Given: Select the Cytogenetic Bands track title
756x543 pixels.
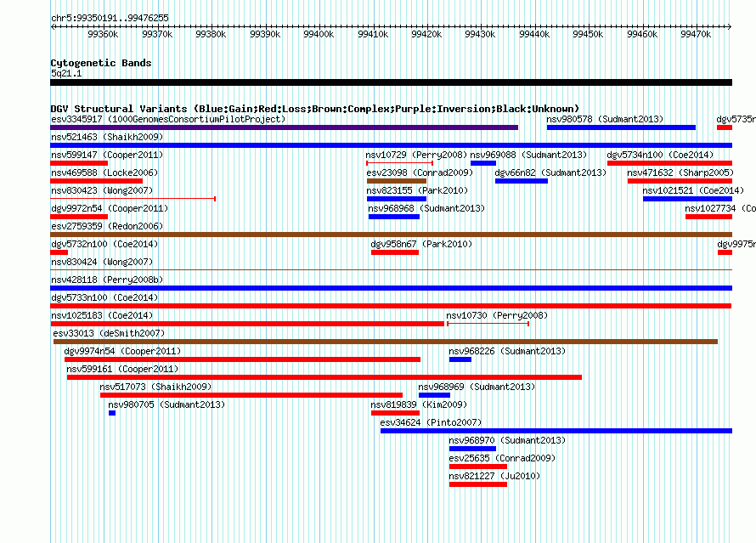Looking at the screenshot, I should (101, 63).
